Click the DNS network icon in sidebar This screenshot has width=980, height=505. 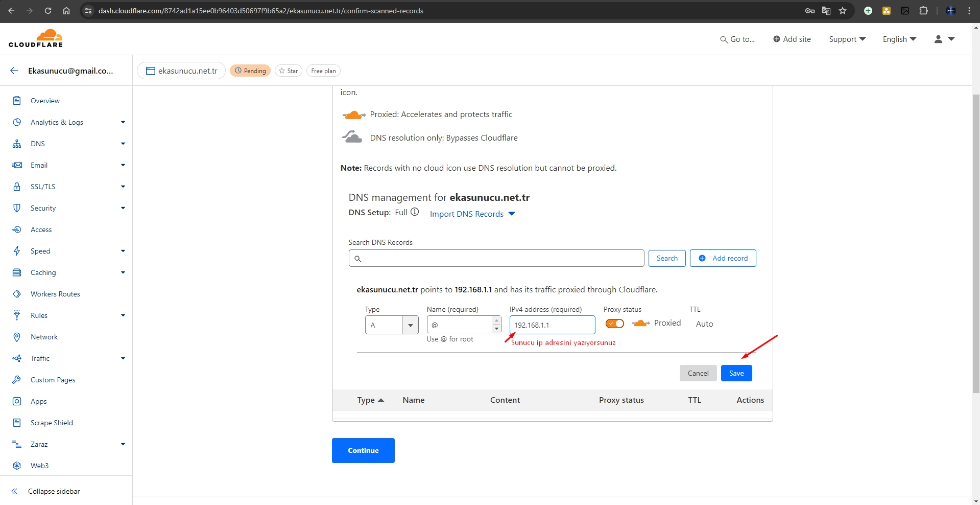(x=17, y=144)
